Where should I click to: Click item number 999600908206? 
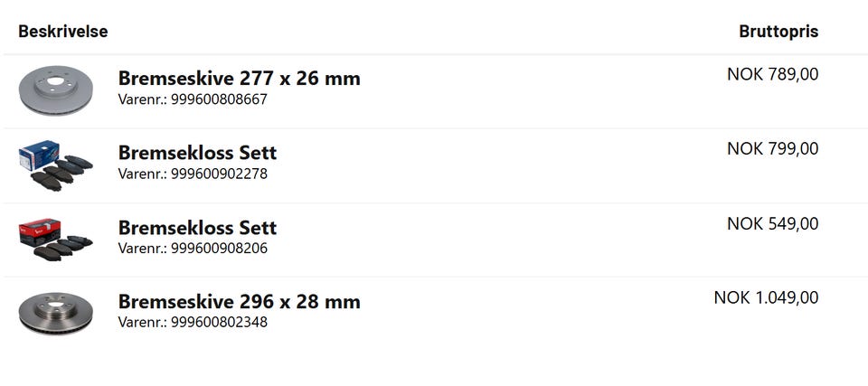click(219, 248)
